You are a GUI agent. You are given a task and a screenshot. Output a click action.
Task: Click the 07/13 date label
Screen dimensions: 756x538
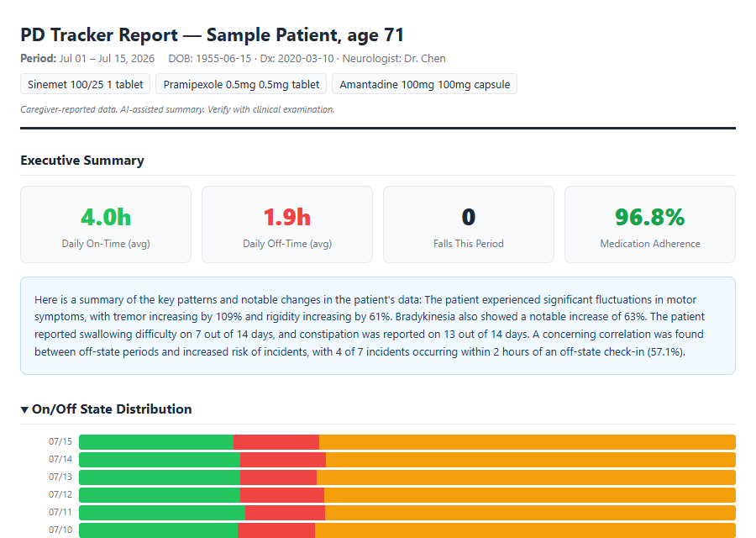click(x=60, y=477)
